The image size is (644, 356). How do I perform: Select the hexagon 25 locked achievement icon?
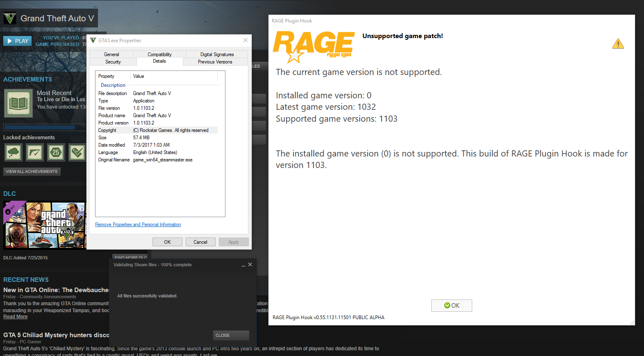point(56,153)
